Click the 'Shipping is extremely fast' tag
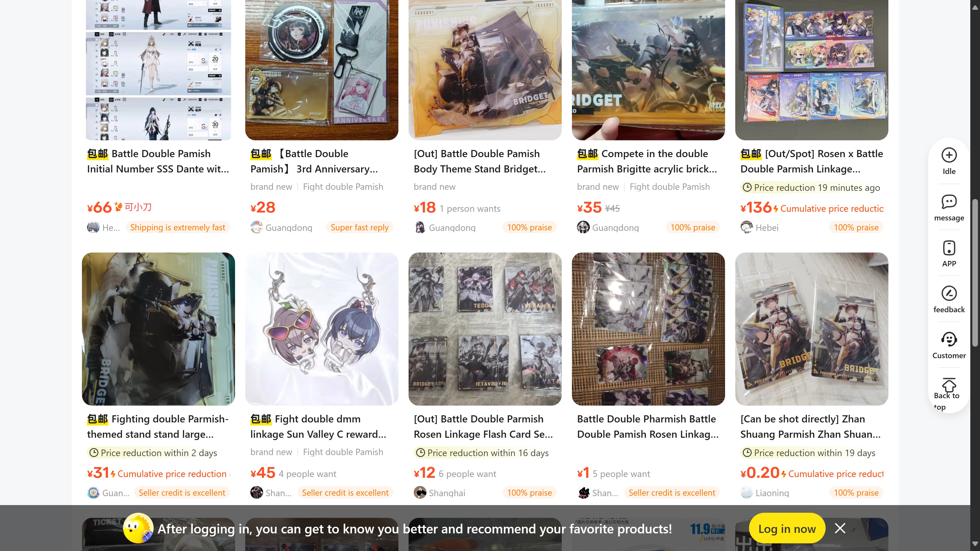The width and height of the screenshot is (980, 551). tap(178, 227)
